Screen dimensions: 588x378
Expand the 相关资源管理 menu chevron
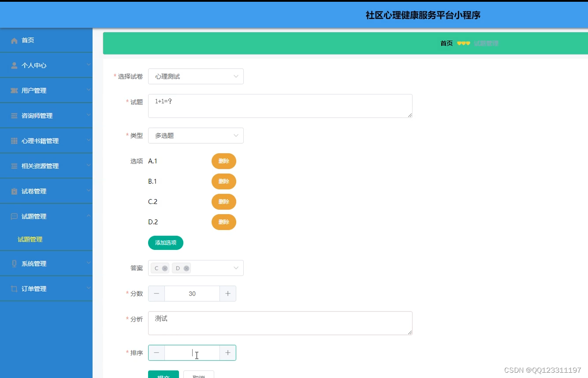89,165
